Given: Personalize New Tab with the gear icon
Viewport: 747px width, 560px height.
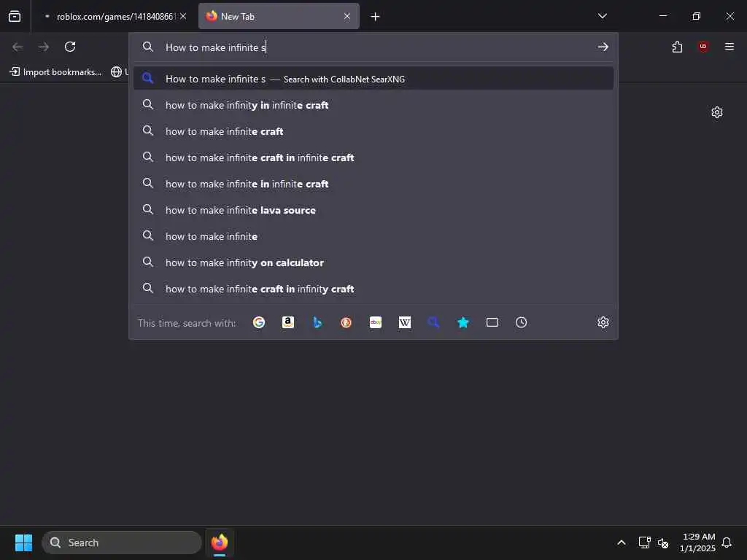Looking at the screenshot, I should (717, 112).
